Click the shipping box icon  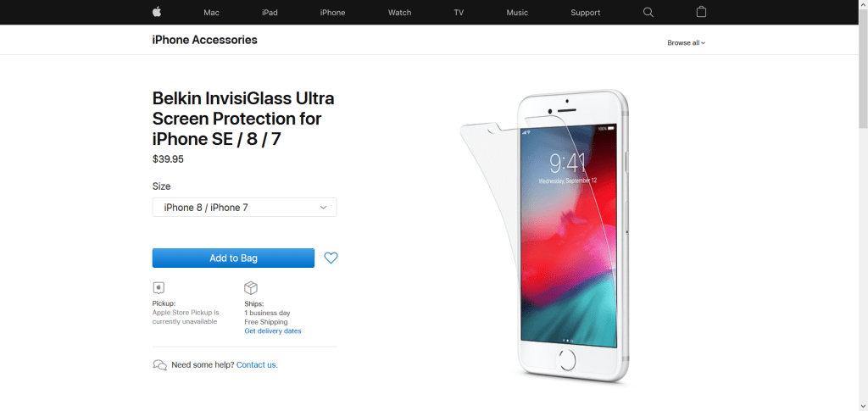tap(251, 287)
